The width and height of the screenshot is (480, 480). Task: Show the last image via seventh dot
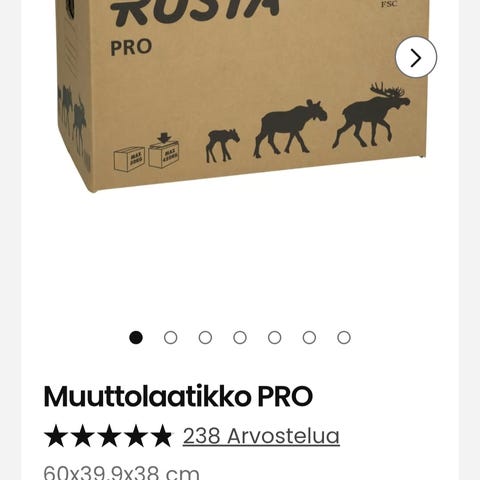tap(344, 338)
